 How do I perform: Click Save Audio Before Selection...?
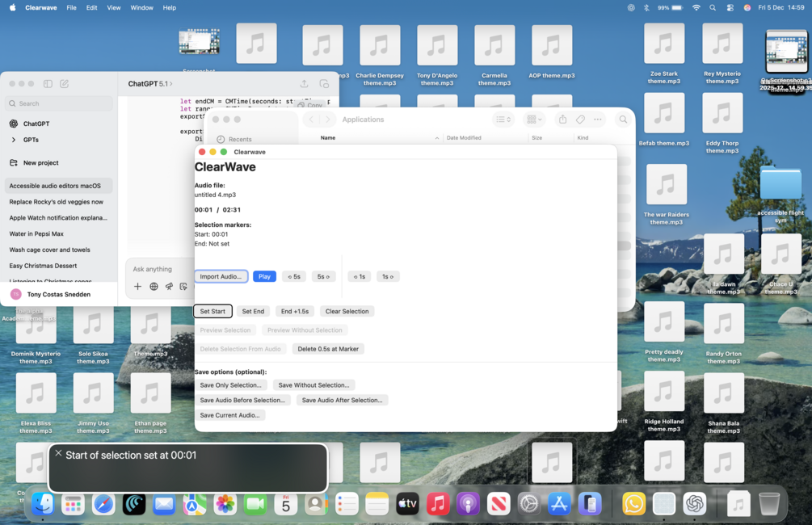(x=242, y=401)
